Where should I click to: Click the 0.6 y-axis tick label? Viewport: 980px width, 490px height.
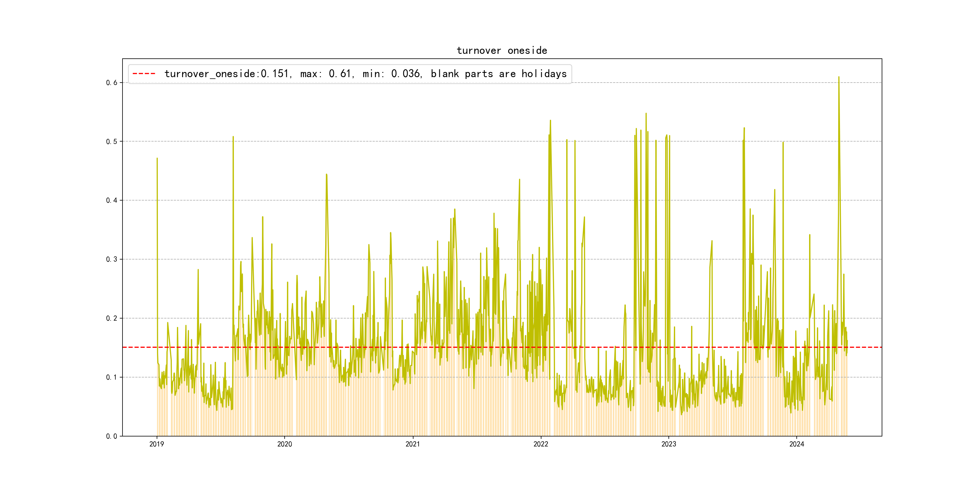point(112,83)
